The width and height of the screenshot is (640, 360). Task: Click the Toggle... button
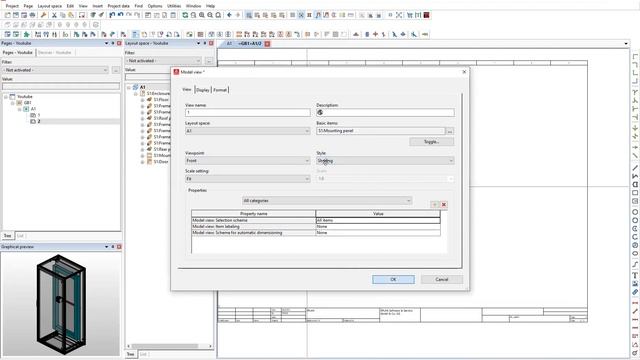pyautogui.click(x=431, y=142)
